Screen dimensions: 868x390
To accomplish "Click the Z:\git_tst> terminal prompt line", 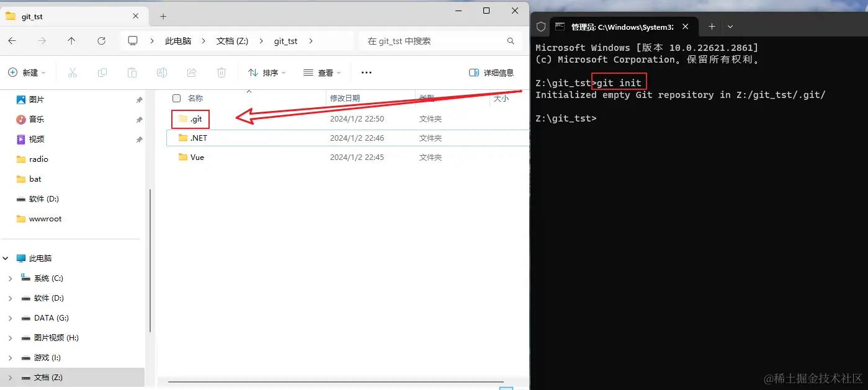I will click(x=566, y=118).
